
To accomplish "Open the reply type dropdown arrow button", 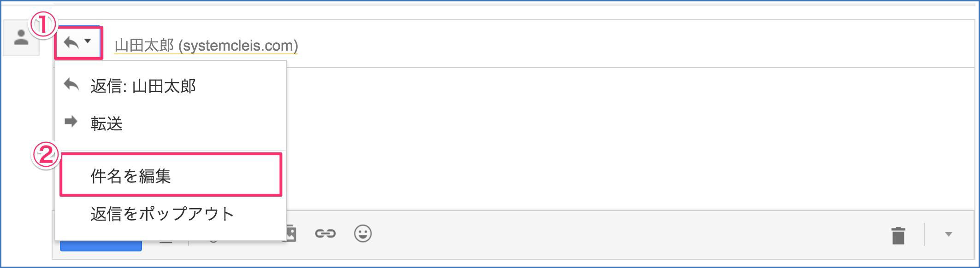I will 78,42.
